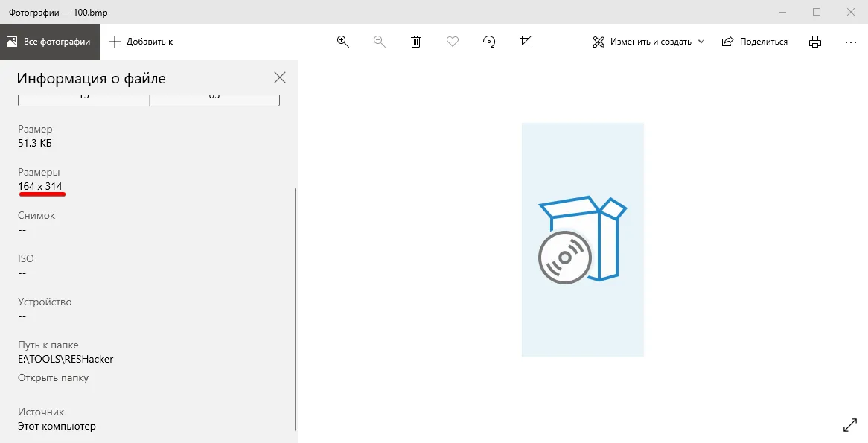
Task: Click the software box image preview
Action: tap(583, 239)
